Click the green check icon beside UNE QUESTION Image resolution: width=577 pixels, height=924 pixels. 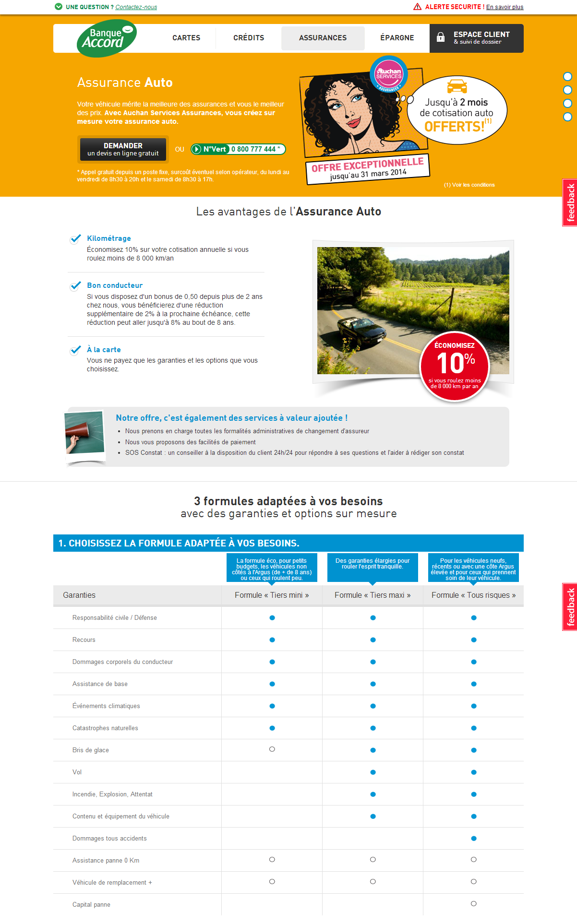(x=59, y=7)
